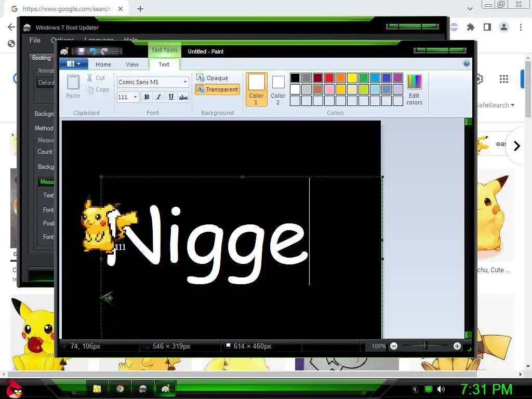This screenshot has width=532, height=399.
Task: Open Chrome tab search chevron
Action: pos(470,9)
